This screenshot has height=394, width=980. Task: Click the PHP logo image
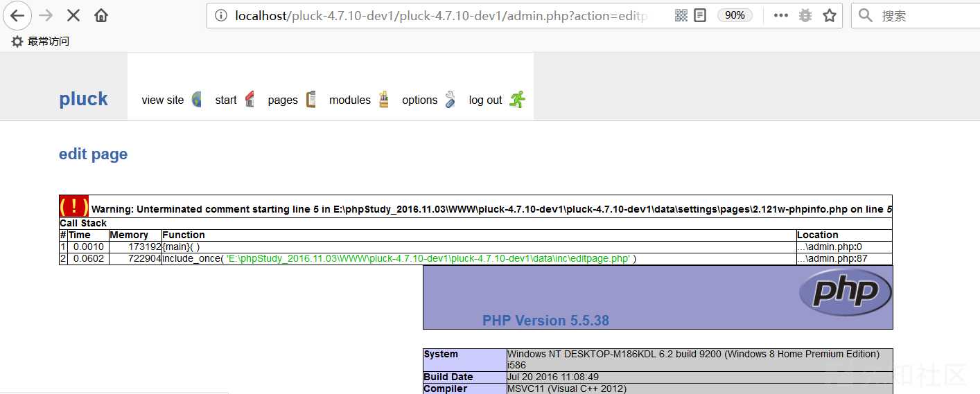[845, 292]
